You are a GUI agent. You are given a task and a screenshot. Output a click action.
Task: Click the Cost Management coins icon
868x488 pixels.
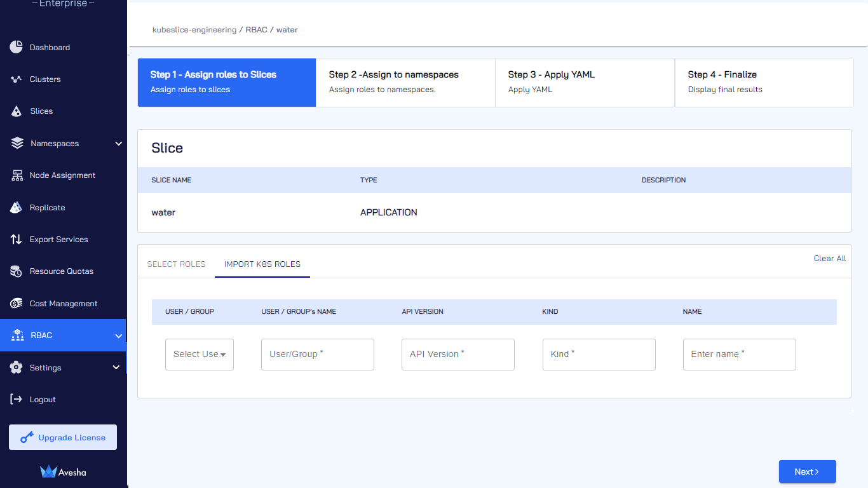point(17,303)
